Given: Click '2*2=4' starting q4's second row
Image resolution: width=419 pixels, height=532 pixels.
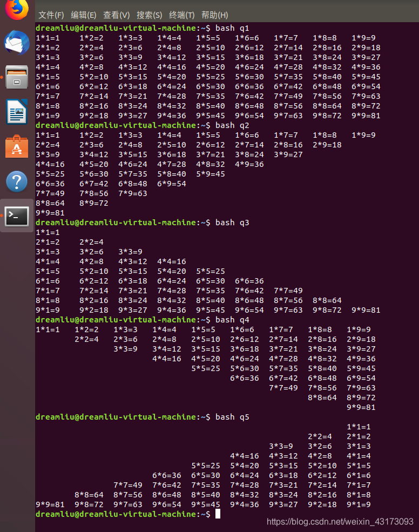Looking at the screenshot, I should 86,339.
